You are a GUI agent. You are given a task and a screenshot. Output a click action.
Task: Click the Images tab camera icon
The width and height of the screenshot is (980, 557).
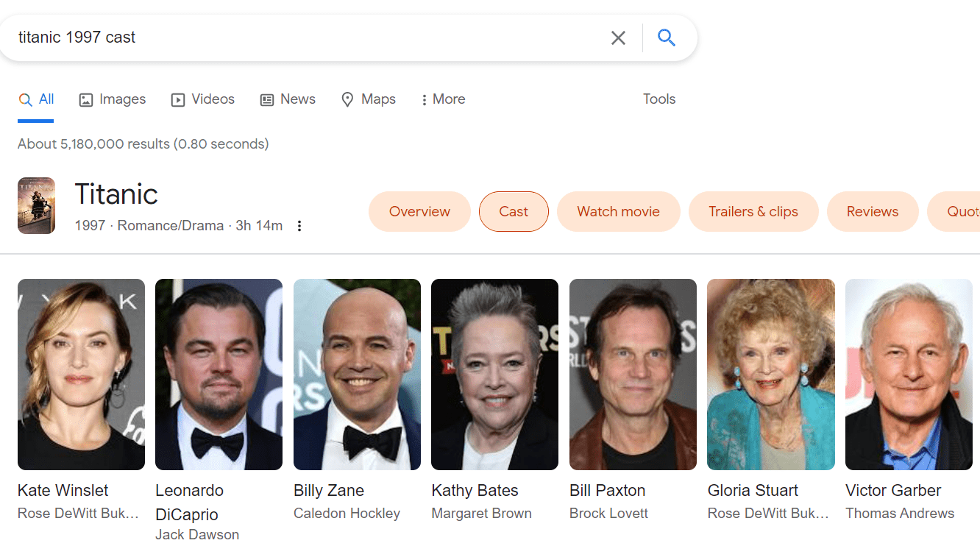88,99
